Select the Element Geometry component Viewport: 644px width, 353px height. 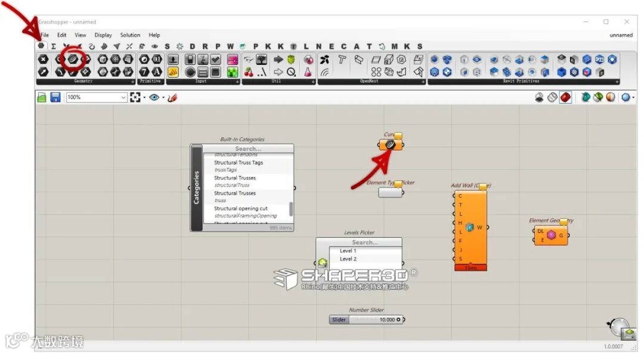(551, 235)
